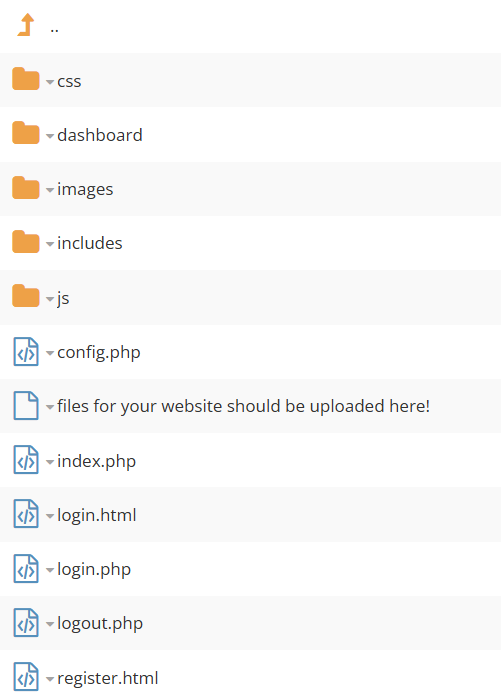This screenshot has height=695, width=501.
Task: Click the orange up-arrow parent directory icon
Action: [x=26, y=25]
